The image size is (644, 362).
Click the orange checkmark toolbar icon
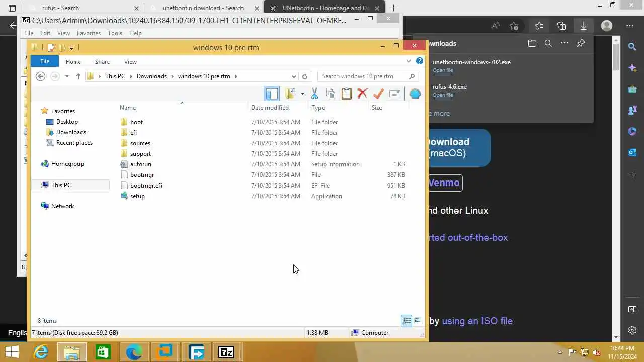pos(379,94)
